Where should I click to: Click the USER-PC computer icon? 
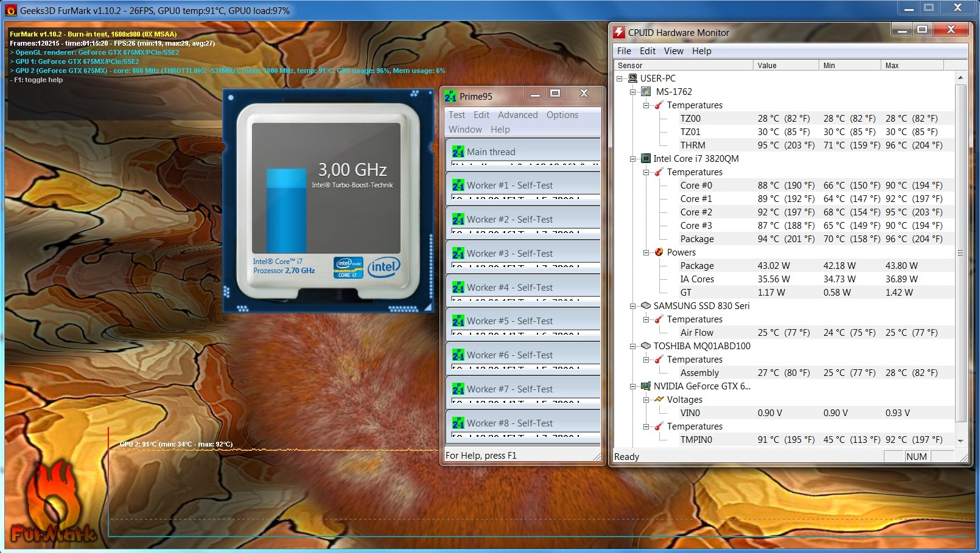(x=633, y=78)
